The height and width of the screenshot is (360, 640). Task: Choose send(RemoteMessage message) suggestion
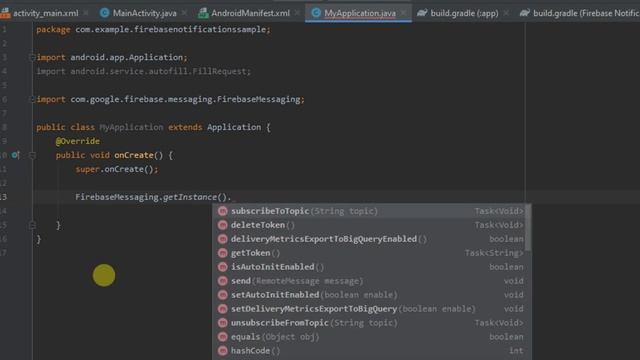pos(369,281)
